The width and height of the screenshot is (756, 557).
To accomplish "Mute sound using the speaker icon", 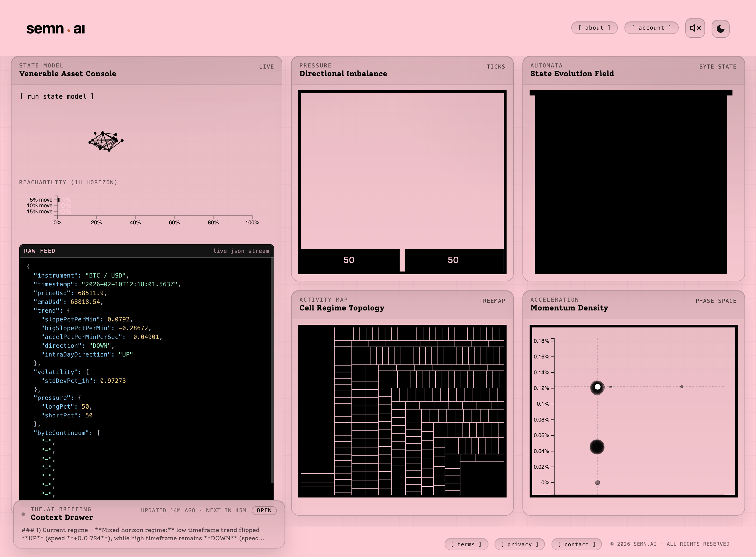I will point(695,28).
